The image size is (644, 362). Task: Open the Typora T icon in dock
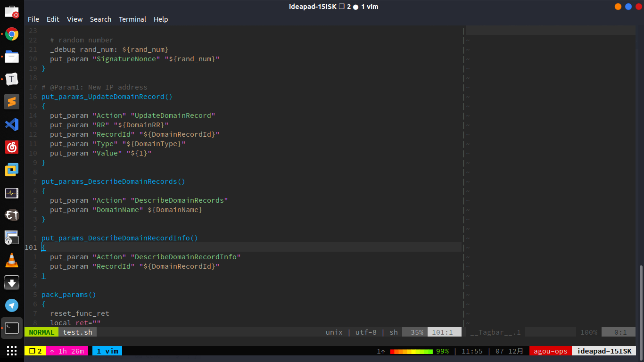pos(12,79)
